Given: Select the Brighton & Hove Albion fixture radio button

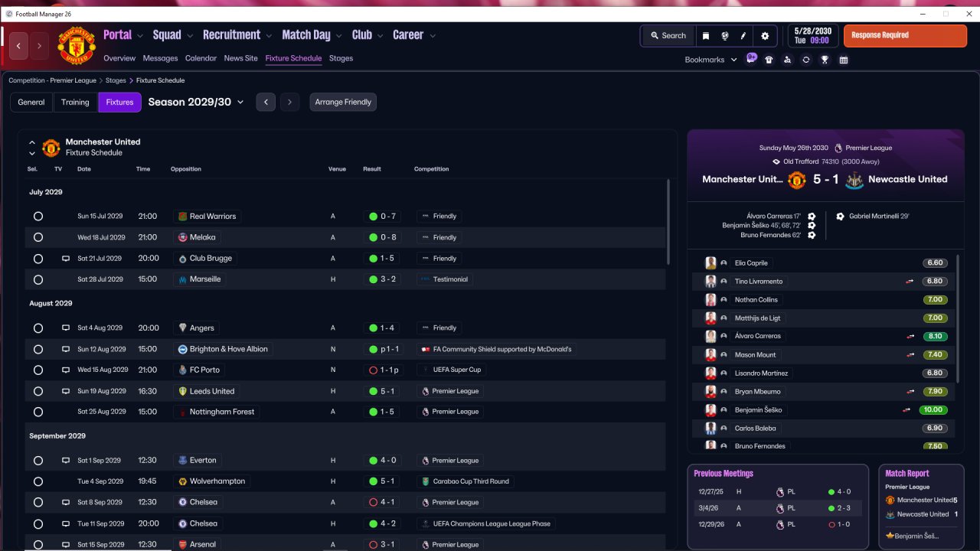Looking at the screenshot, I should pyautogui.click(x=38, y=349).
